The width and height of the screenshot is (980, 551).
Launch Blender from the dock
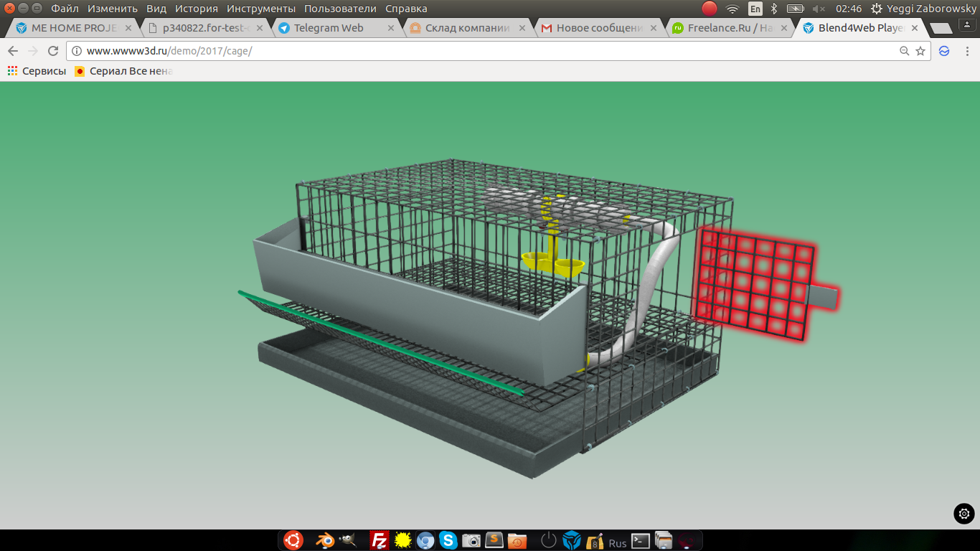324,540
